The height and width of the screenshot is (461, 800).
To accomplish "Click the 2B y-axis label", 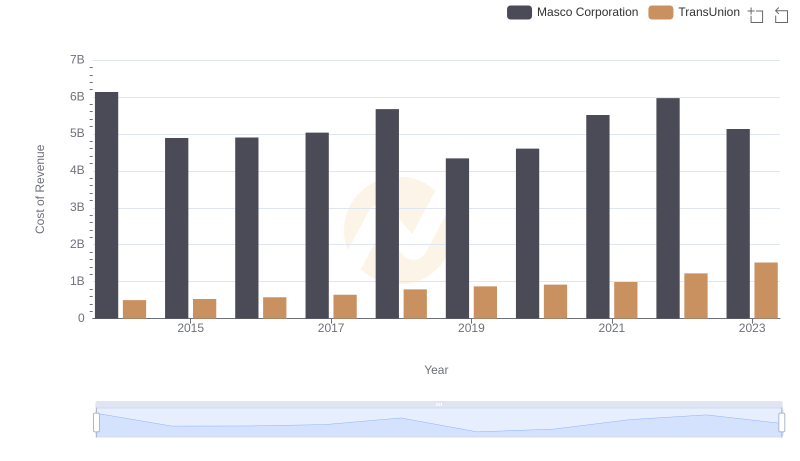I will click(77, 244).
